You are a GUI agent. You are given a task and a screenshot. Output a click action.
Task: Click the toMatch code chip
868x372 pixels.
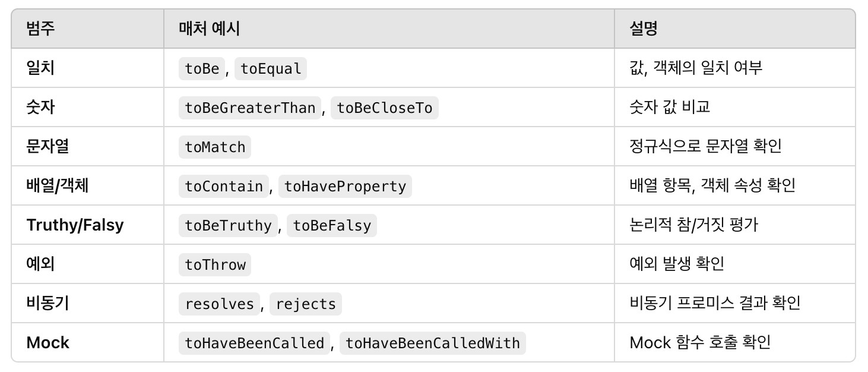(x=215, y=147)
